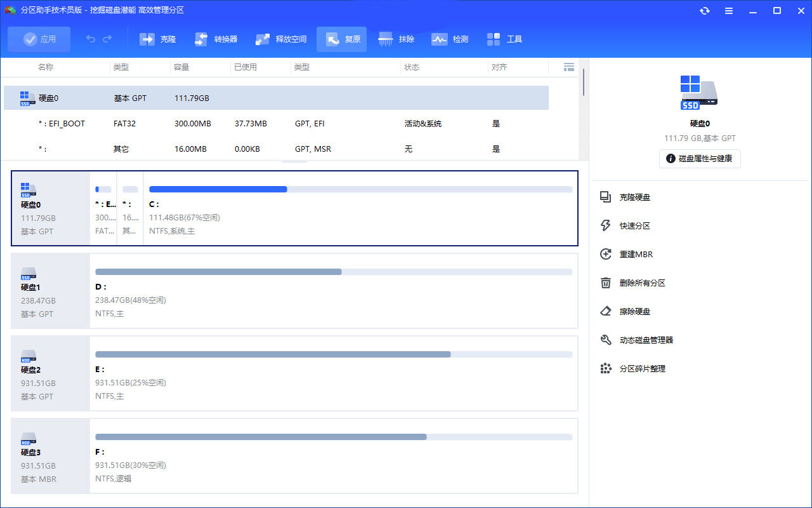Click the undo arrow in toolbar
Image resolution: width=812 pixels, height=508 pixels.
tap(91, 39)
